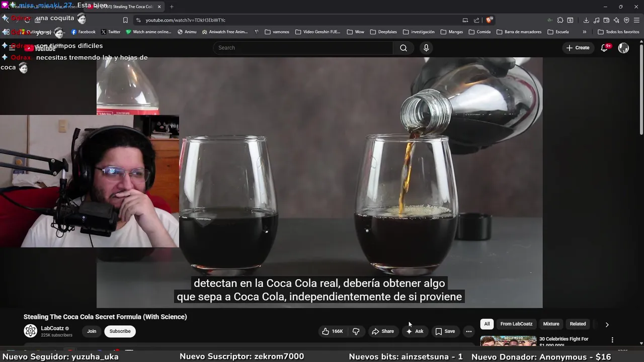
Task: Start voice search with the microphone icon
Action: tap(426, 48)
